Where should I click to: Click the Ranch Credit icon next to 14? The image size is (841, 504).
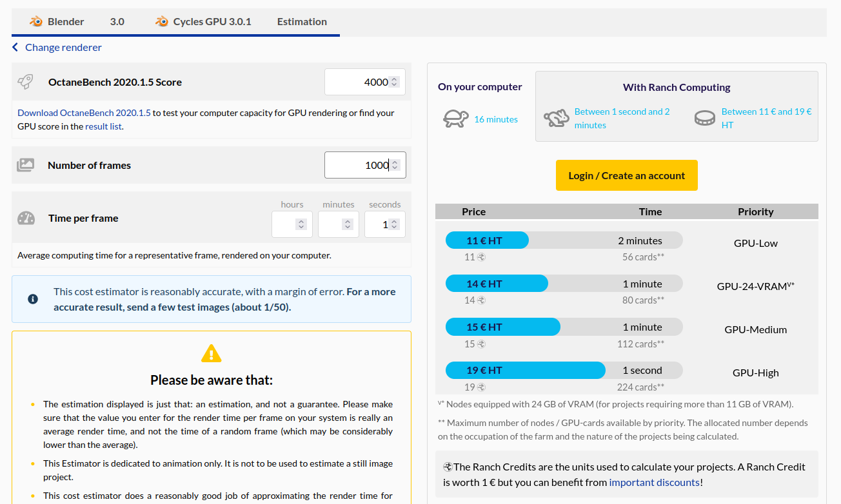[481, 300]
